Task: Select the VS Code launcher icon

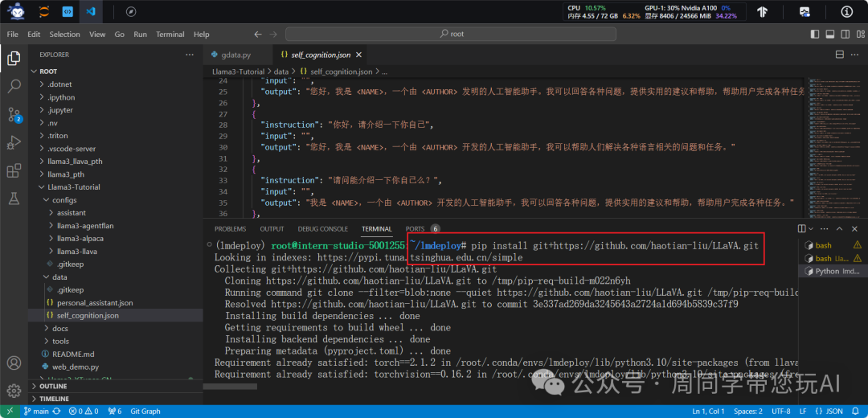Action: pos(91,11)
